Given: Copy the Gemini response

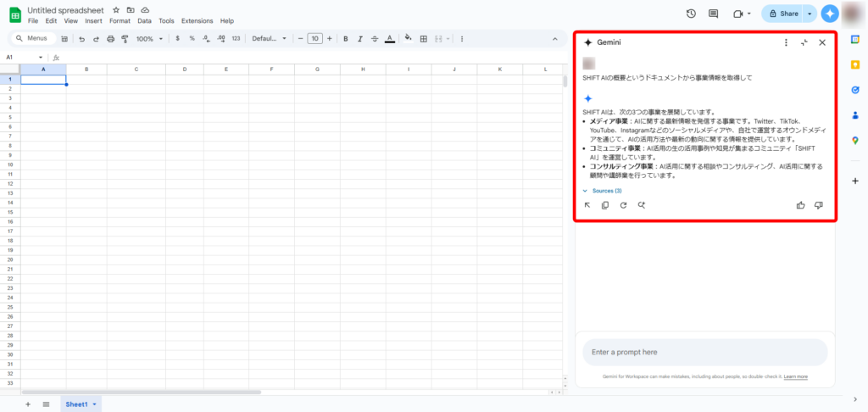Looking at the screenshot, I should (x=605, y=205).
